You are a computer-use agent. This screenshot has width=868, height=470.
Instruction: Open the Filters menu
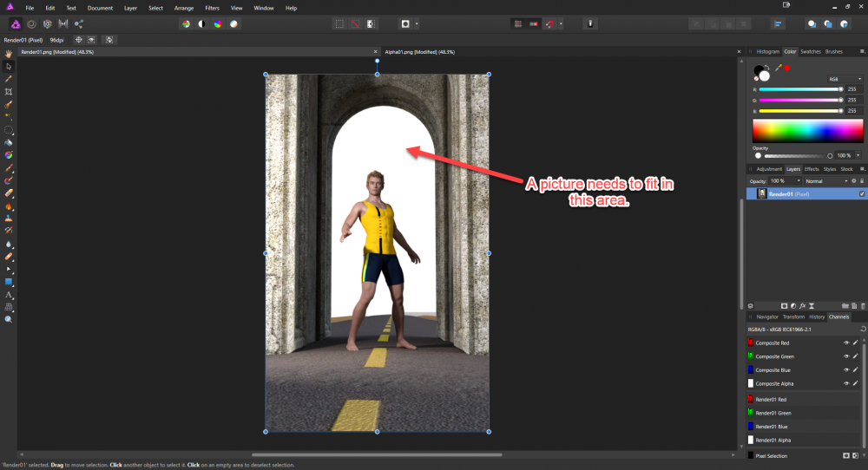point(212,8)
